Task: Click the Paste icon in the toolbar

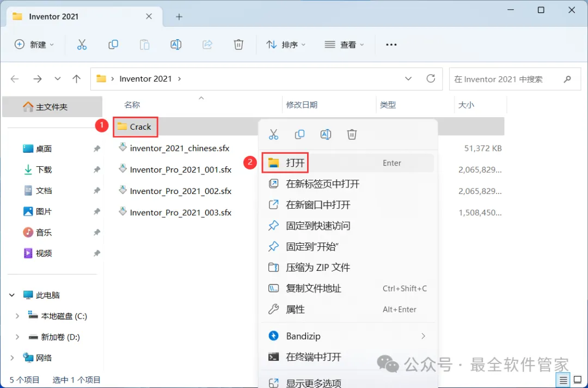Action: (144, 45)
